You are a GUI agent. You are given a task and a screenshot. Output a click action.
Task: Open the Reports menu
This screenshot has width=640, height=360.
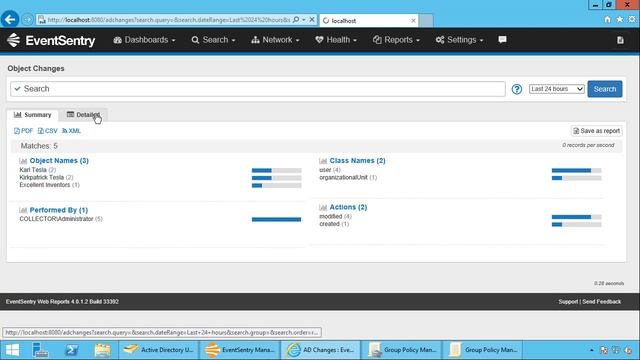coord(396,40)
